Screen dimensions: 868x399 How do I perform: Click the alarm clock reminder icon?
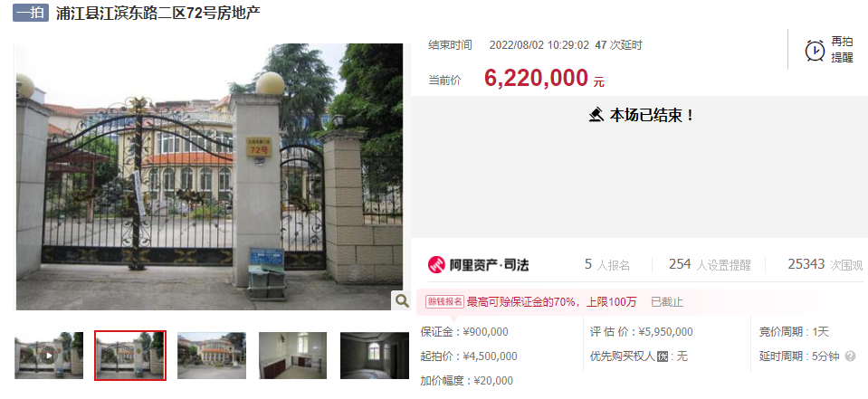tap(815, 51)
